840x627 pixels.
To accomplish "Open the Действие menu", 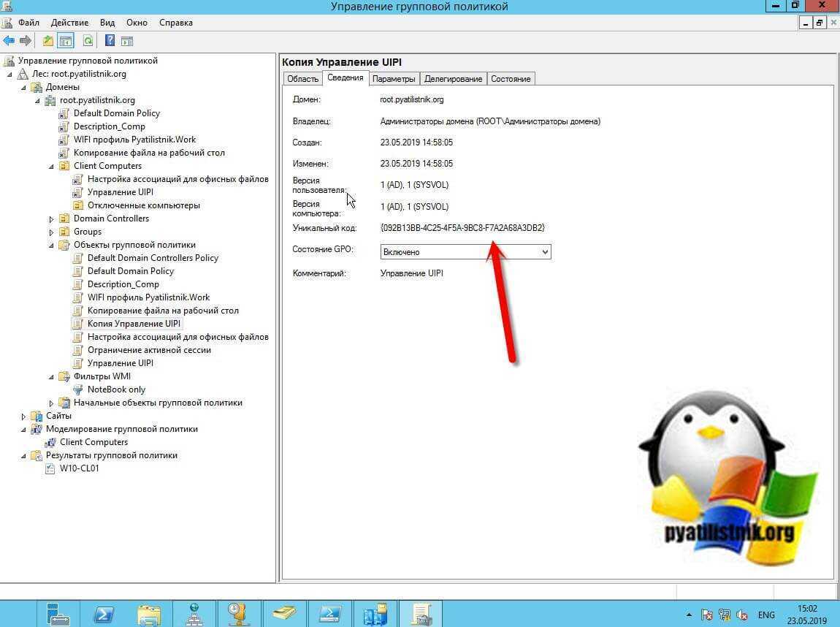I will click(69, 23).
